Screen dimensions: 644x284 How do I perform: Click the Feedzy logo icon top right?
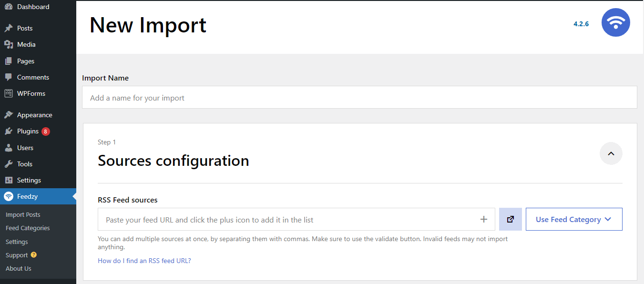615,22
